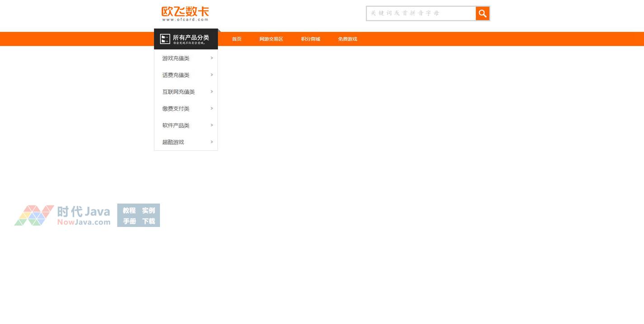Expand the 游戏充值类 submenu arrow
644x324 pixels.
[212, 58]
